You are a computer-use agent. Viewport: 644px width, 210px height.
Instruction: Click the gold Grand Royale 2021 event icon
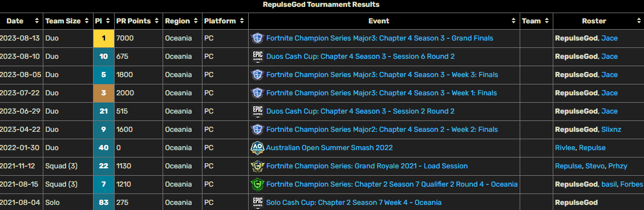point(257,166)
